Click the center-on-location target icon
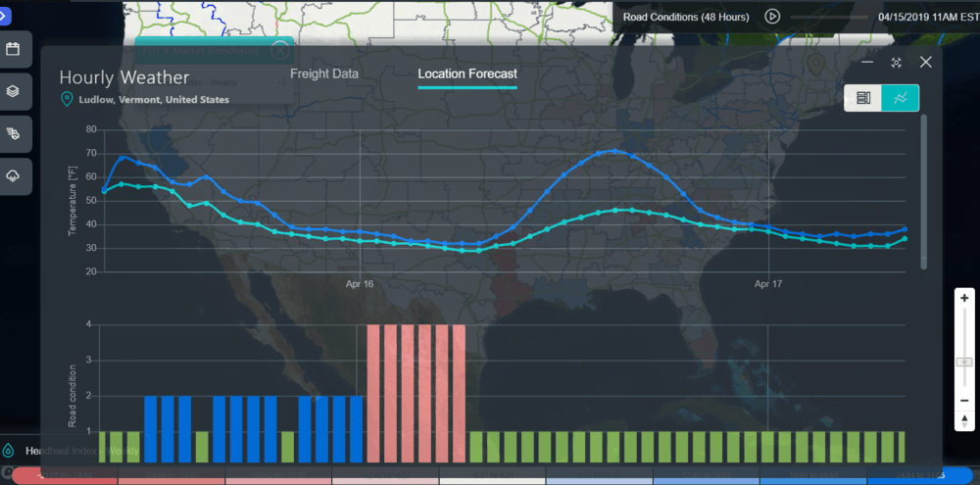This screenshot has height=485, width=980. [x=897, y=62]
